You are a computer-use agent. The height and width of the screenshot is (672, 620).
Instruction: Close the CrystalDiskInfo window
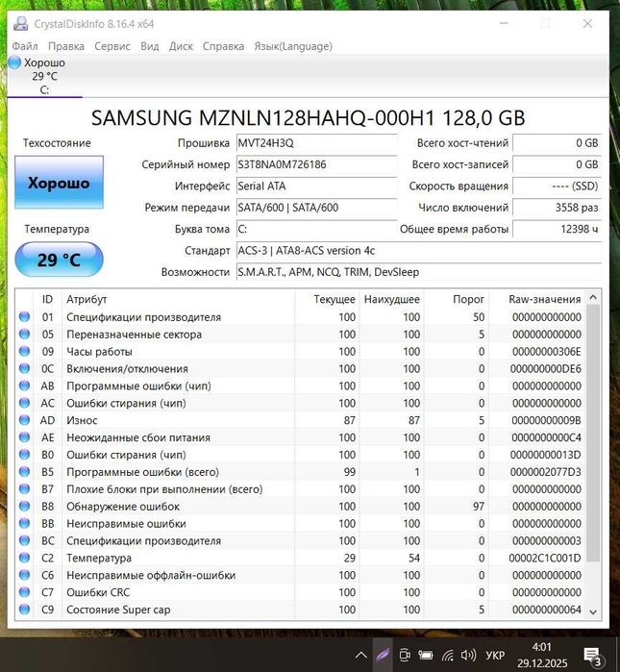point(588,23)
